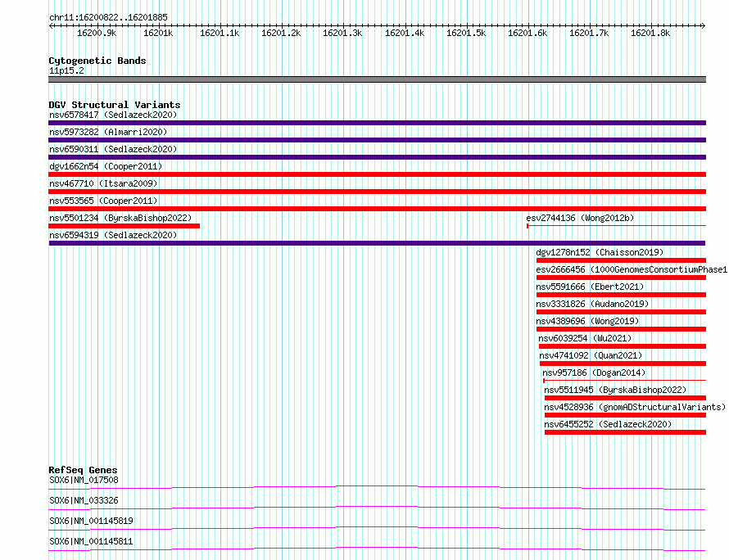Open variant nsv5973282 (Almarri2020) label
This screenshot has width=729, height=560.
coord(108,132)
